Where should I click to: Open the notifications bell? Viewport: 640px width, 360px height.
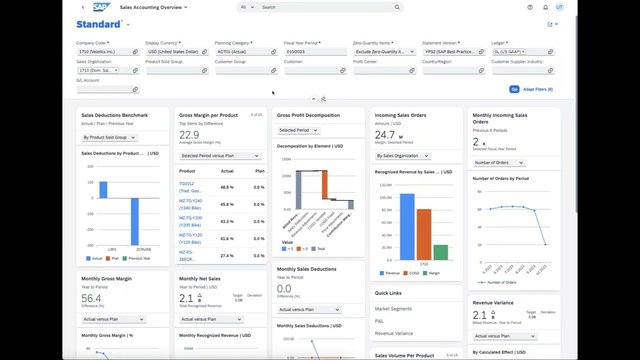point(545,7)
